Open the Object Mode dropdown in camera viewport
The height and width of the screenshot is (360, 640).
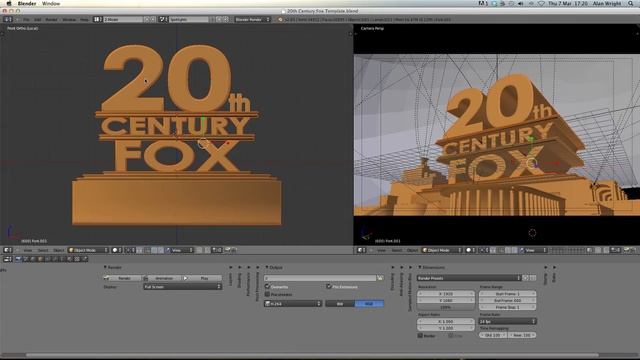click(442, 250)
